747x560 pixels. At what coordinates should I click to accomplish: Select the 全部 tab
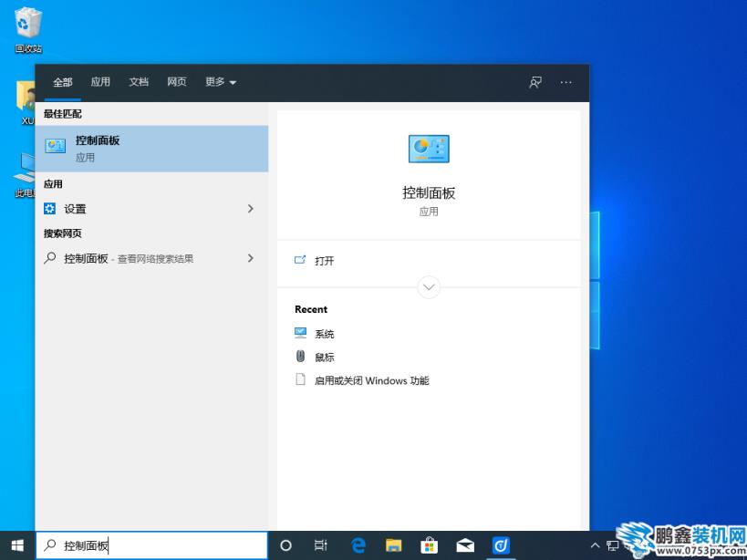point(62,82)
